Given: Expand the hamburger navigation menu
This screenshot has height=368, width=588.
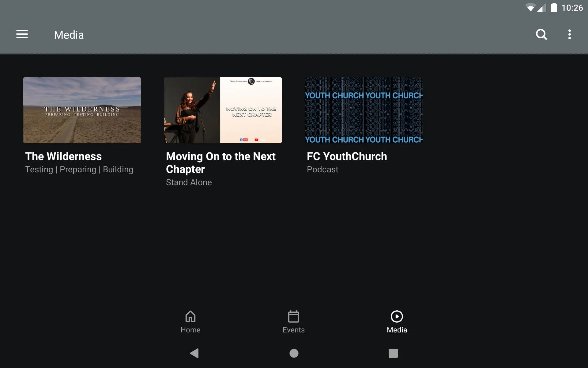Looking at the screenshot, I should coord(22,34).
